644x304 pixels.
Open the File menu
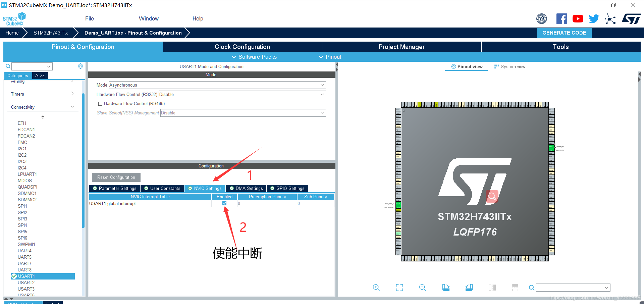pos(90,19)
